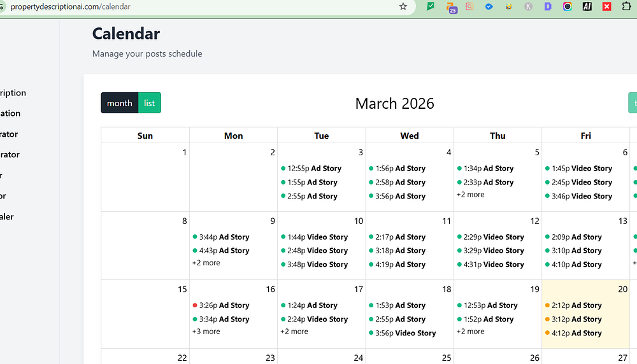Viewport: 637px width, 364px height.
Task: Select the 4:31p Video Story event
Action: click(490, 264)
